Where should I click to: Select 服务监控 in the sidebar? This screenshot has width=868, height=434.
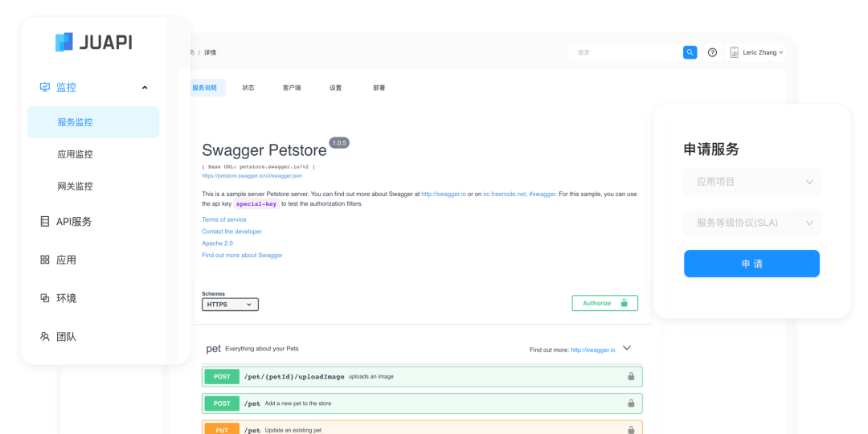[x=93, y=122]
